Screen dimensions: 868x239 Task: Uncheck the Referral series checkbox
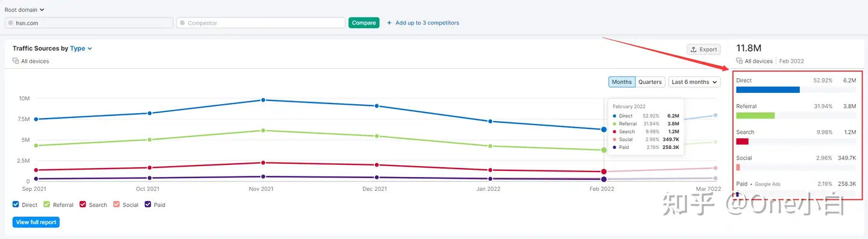(x=47, y=205)
